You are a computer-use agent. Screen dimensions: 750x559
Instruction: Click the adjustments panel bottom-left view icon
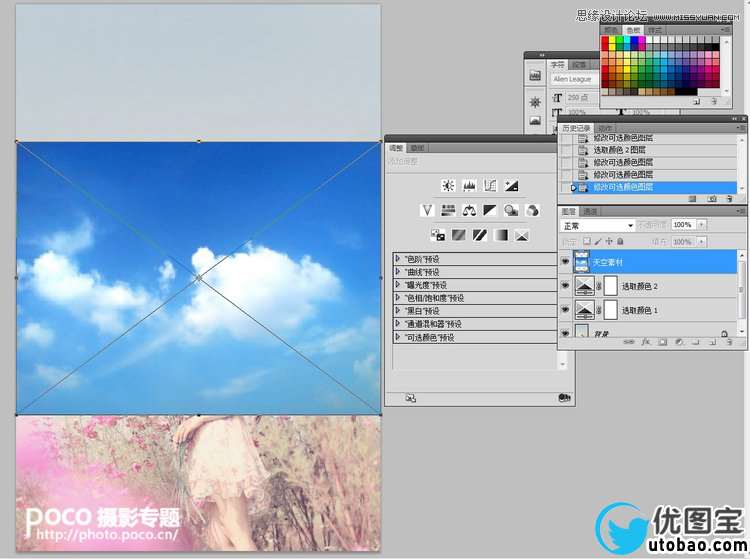tap(410, 398)
